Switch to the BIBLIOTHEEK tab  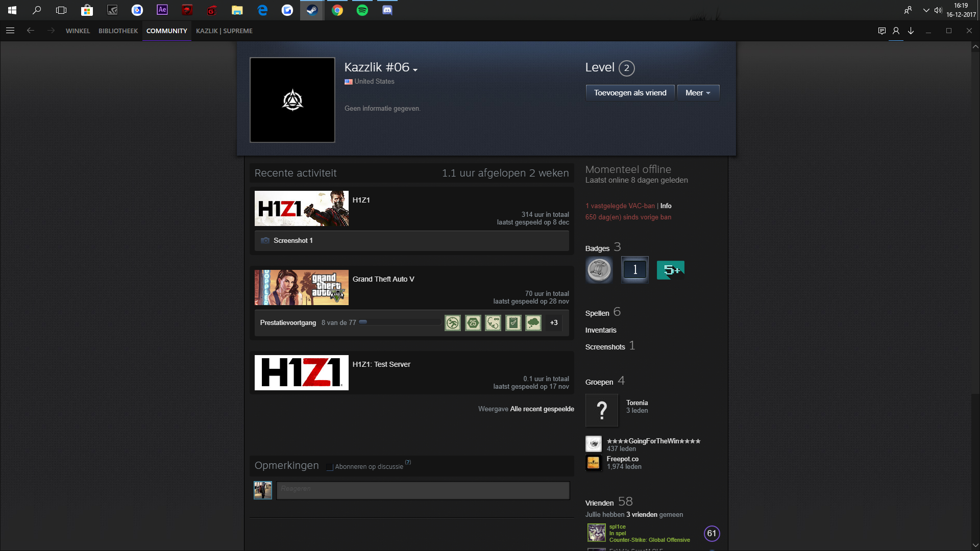coord(118,31)
